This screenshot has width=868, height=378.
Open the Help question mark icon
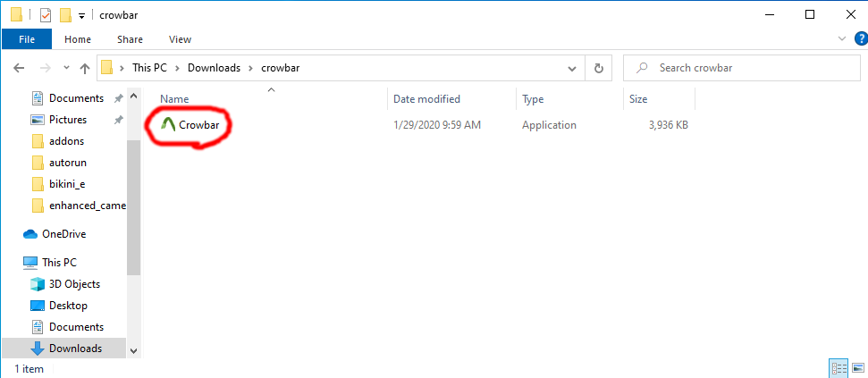pos(856,39)
